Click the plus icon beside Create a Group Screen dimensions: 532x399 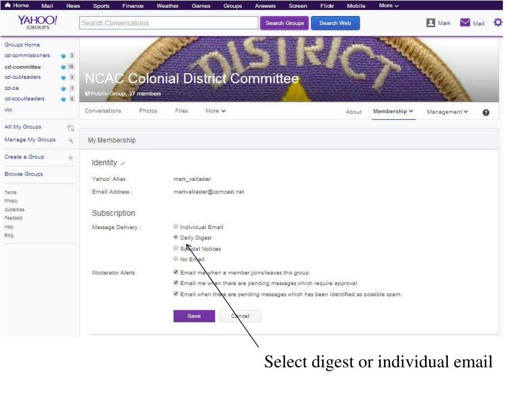coord(71,158)
